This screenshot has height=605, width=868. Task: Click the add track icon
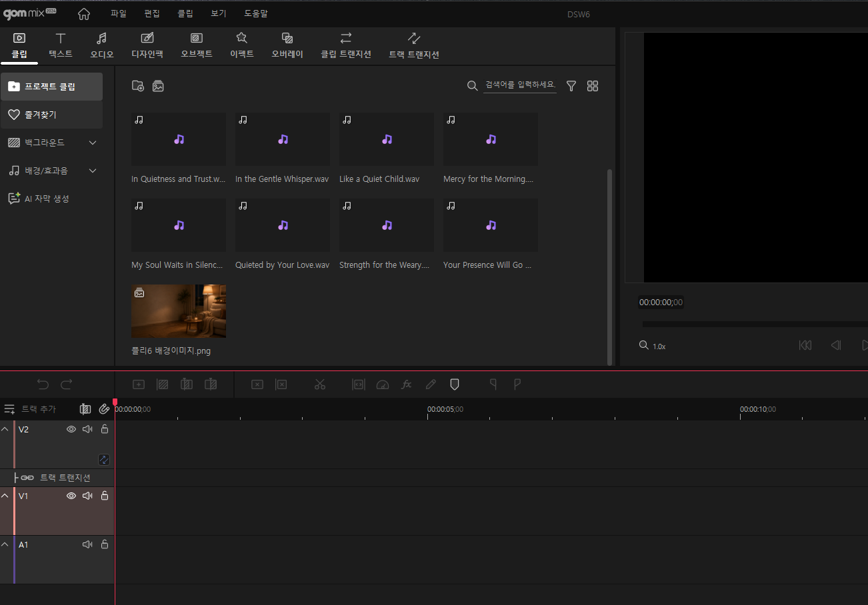[x=9, y=409]
